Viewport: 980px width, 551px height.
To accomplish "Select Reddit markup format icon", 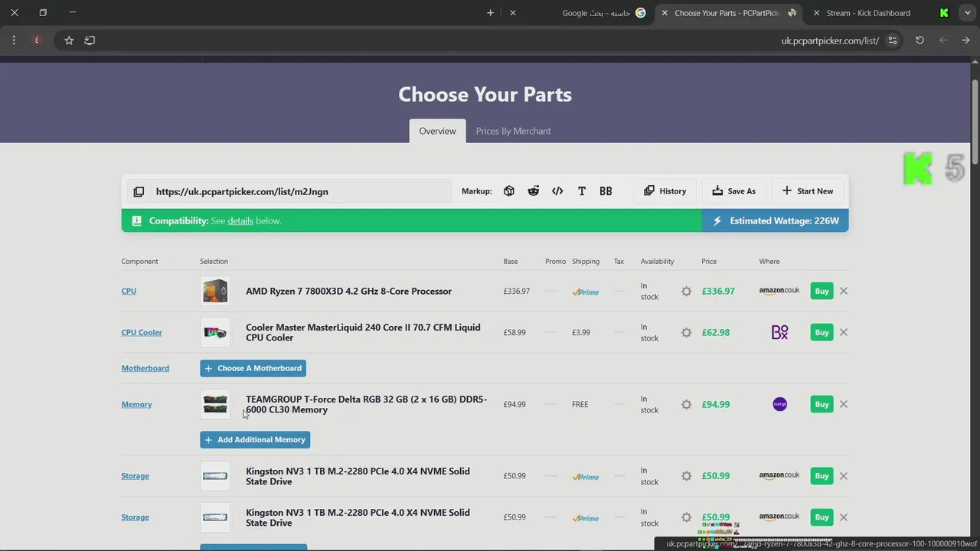I will [x=534, y=191].
